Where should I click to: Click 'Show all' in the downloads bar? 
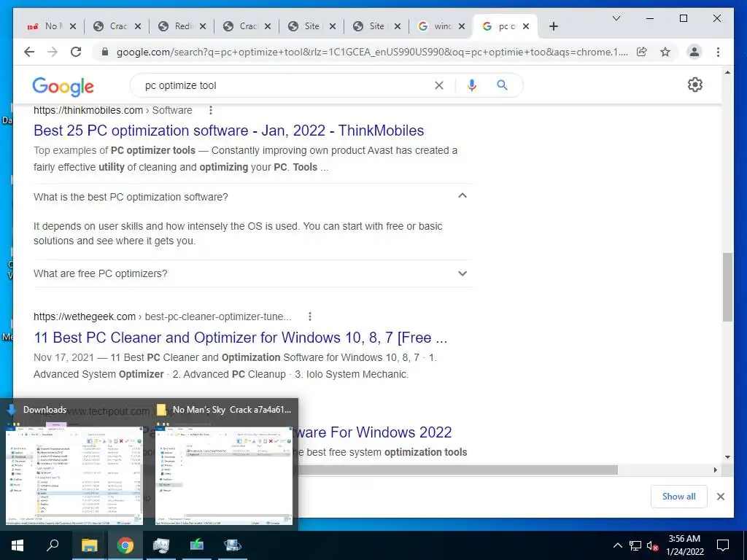click(679, 497)
